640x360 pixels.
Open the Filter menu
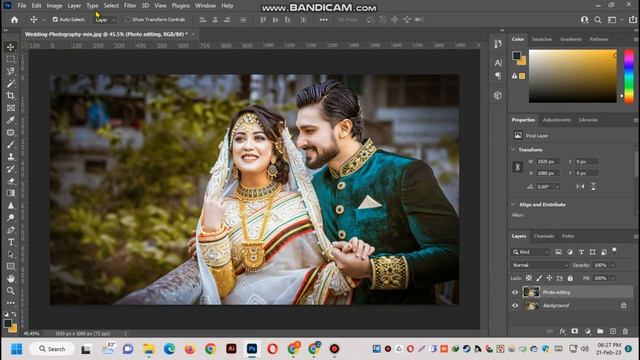pos(130,6)
